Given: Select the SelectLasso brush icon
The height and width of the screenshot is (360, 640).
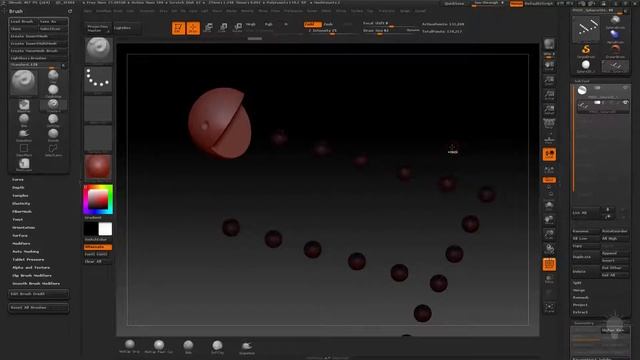Looking at the screenshot, I should tap(53, 149).
